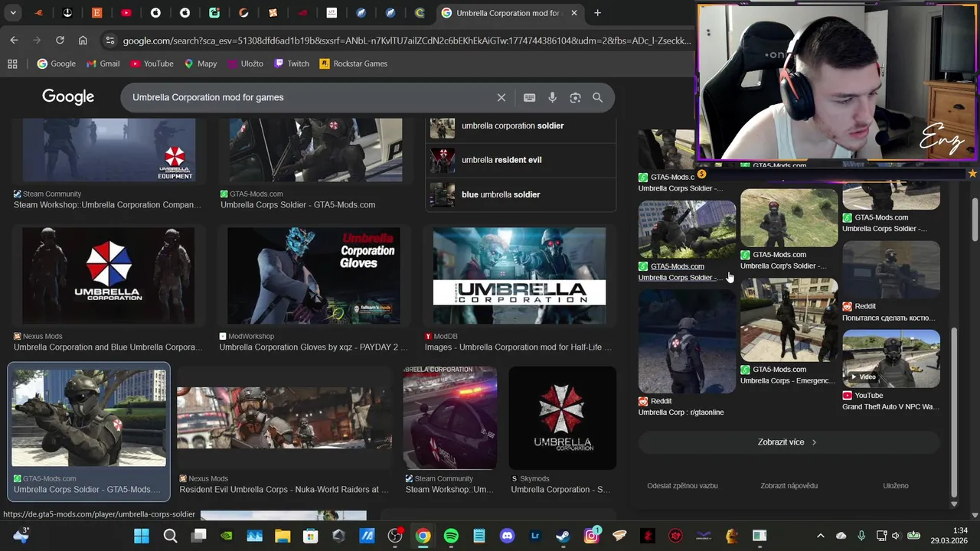Open Task View in the taskbar

point(198,536)
